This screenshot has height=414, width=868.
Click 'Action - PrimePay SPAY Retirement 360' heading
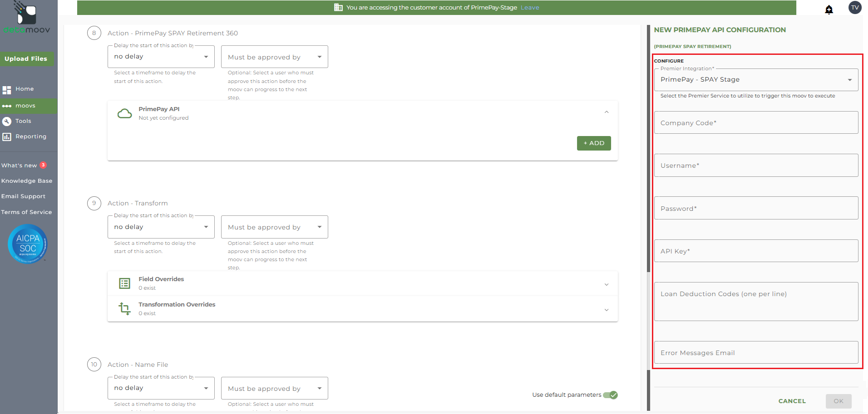click(173, 33)
